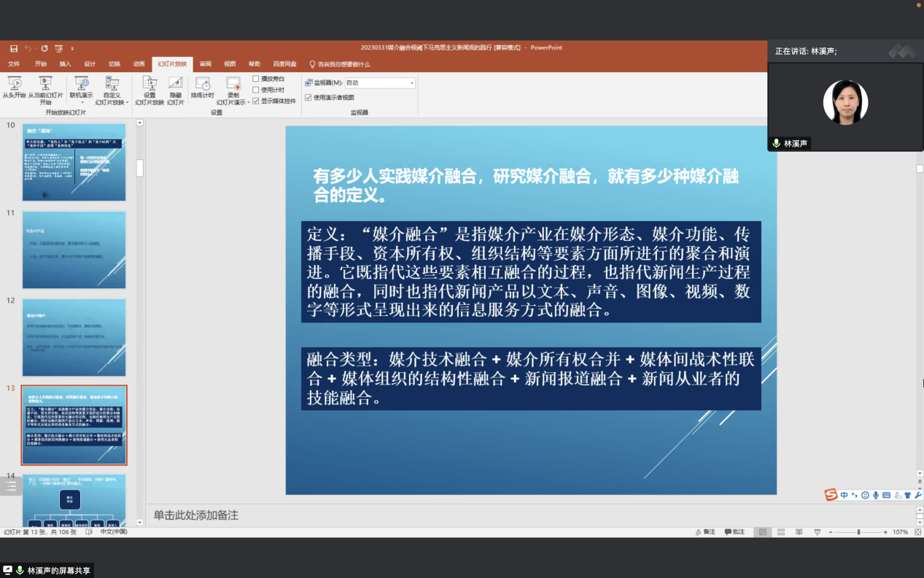Click the Hide Slide (隐藏幻灯片) icon
Image resolution: width=924 pixels, height=578 pixels.
(175, 84)
